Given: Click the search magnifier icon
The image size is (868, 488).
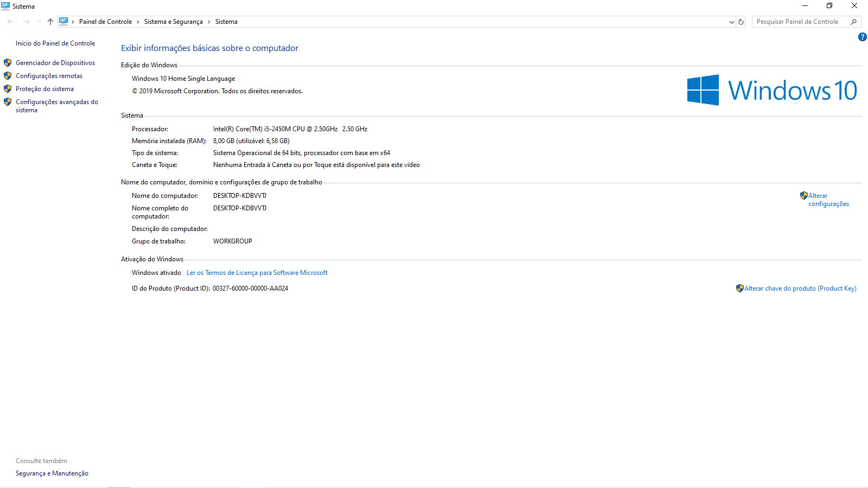Looking at the screenshot, I should click(854, 22).
